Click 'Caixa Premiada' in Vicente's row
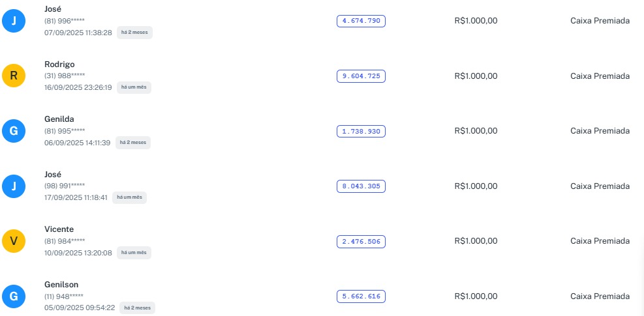Screen dimensions: 644x316 [x=600, y=241]
